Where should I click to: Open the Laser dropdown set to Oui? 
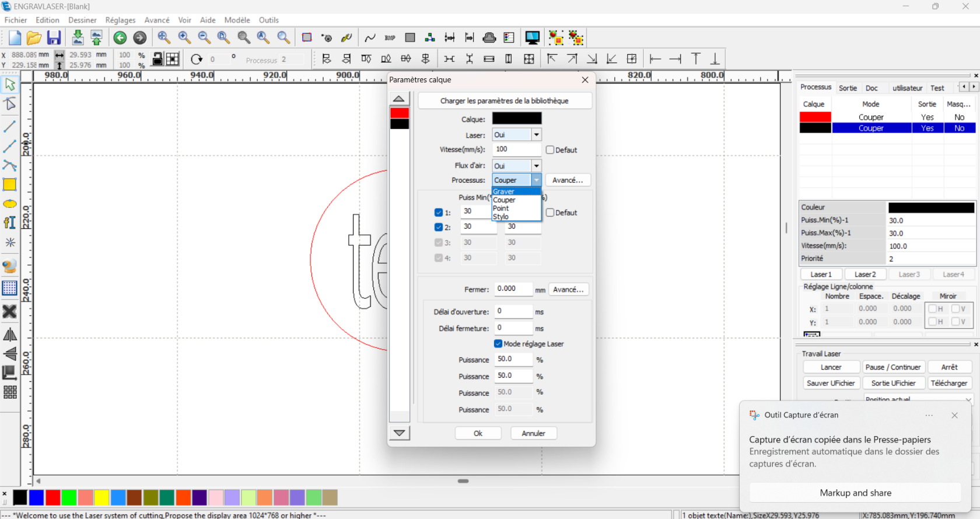tap(517, 135)
